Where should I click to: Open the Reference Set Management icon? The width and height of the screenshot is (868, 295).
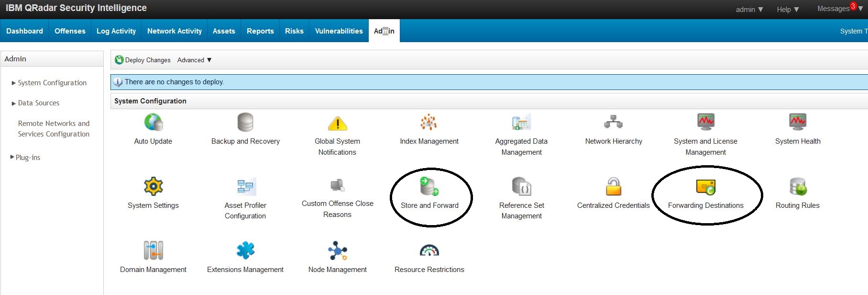coord(521,186)
